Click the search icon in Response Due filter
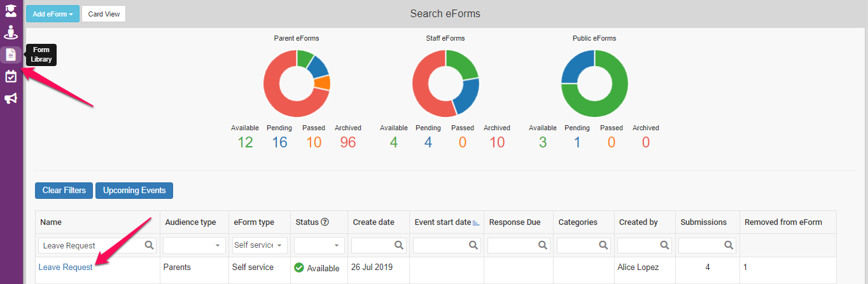Viewport: 868px width, 284px height. click(x=542, y=245)
